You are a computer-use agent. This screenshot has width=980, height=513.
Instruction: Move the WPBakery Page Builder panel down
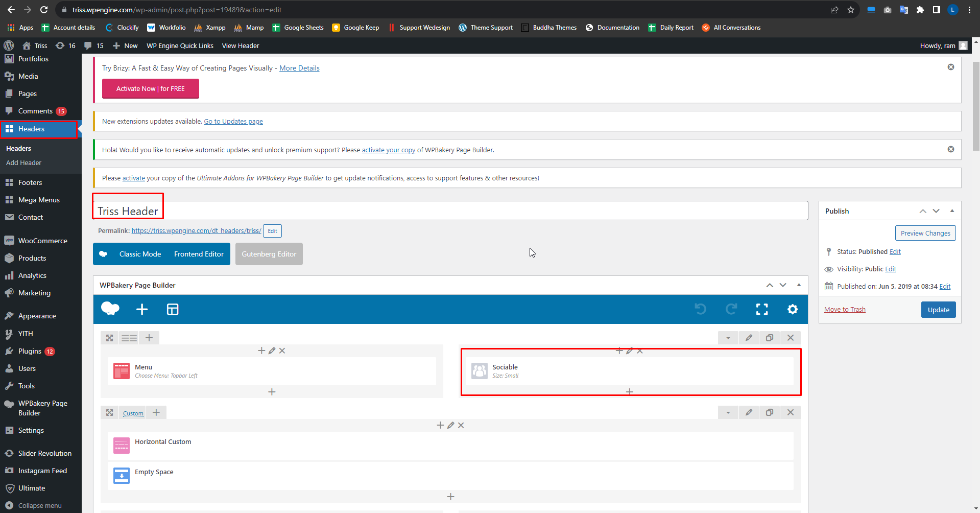(x=783, y=285)
